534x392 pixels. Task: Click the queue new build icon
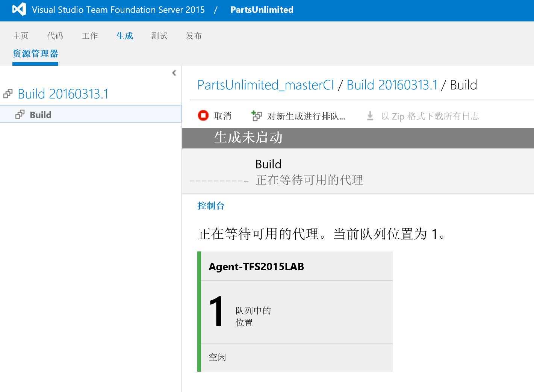point(257,116)
